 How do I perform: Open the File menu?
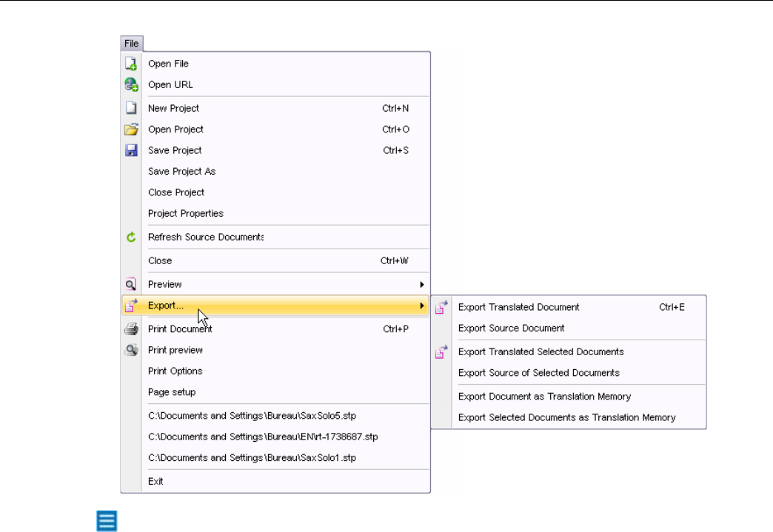coord(132,44)
